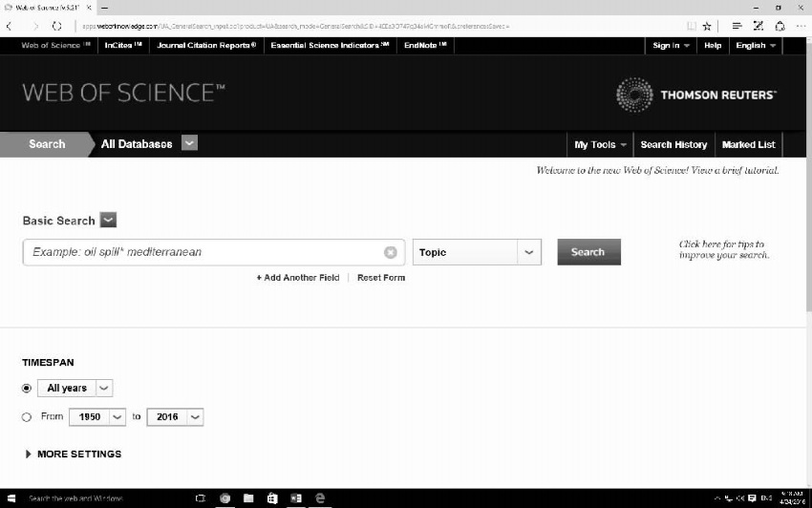Open the Edge share icon

(780, 26)
